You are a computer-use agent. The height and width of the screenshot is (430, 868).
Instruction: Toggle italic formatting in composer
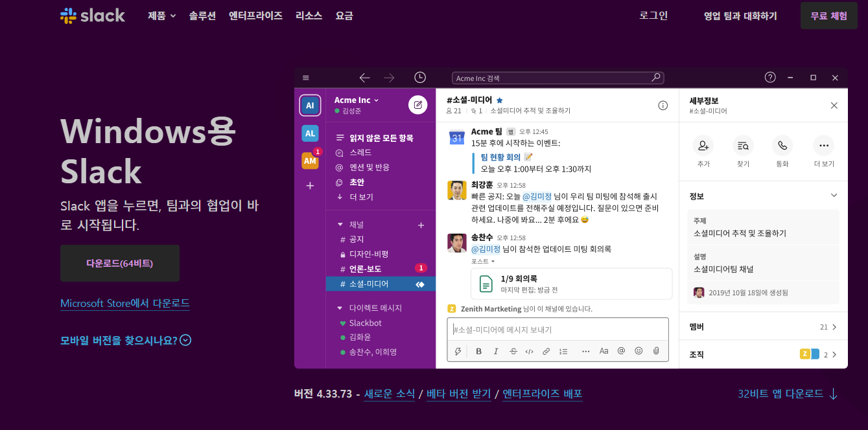496,351
